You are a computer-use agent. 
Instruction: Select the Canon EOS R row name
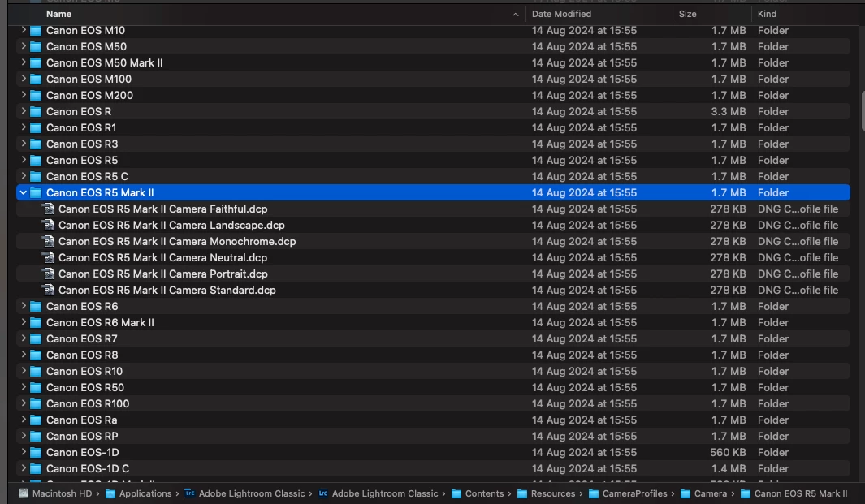pyautogui.click(x=79, y=111)
